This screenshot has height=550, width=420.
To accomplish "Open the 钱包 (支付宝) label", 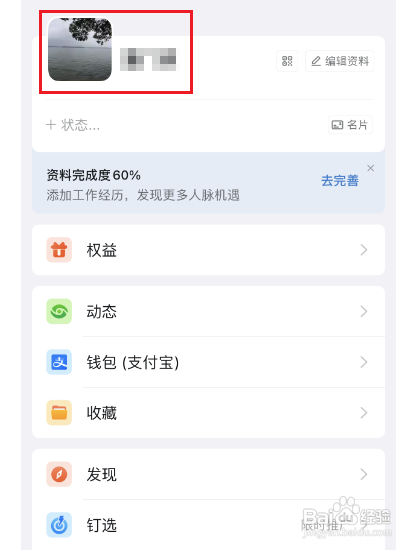I will pyautogui.click(x=133, y=362).
